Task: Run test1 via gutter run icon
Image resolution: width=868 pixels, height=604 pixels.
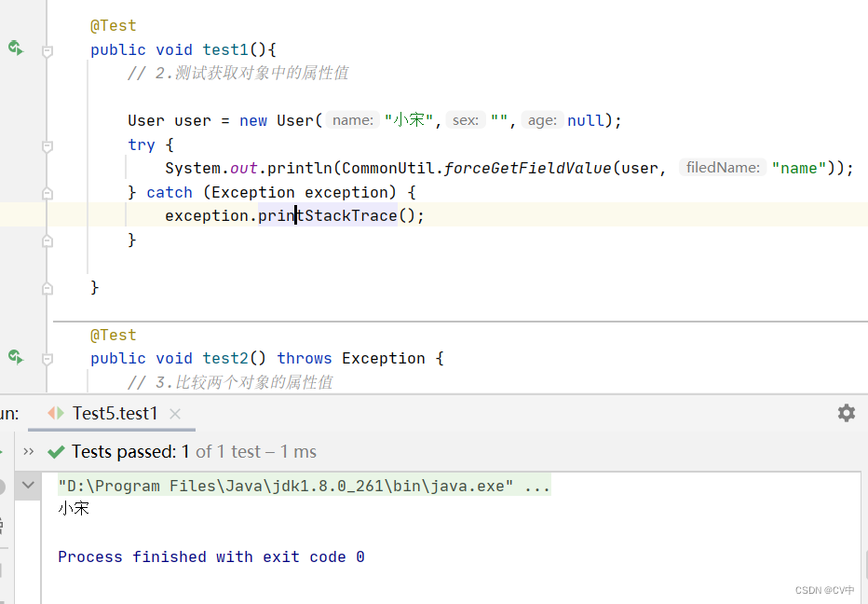Action: (x=16, y=48)
